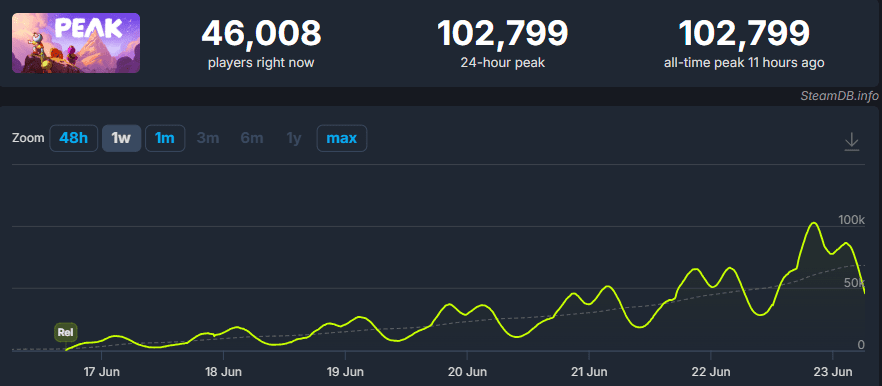Choose the 3m zoom option
Viewport: 882px width, 386px height.
pos(208,138)
